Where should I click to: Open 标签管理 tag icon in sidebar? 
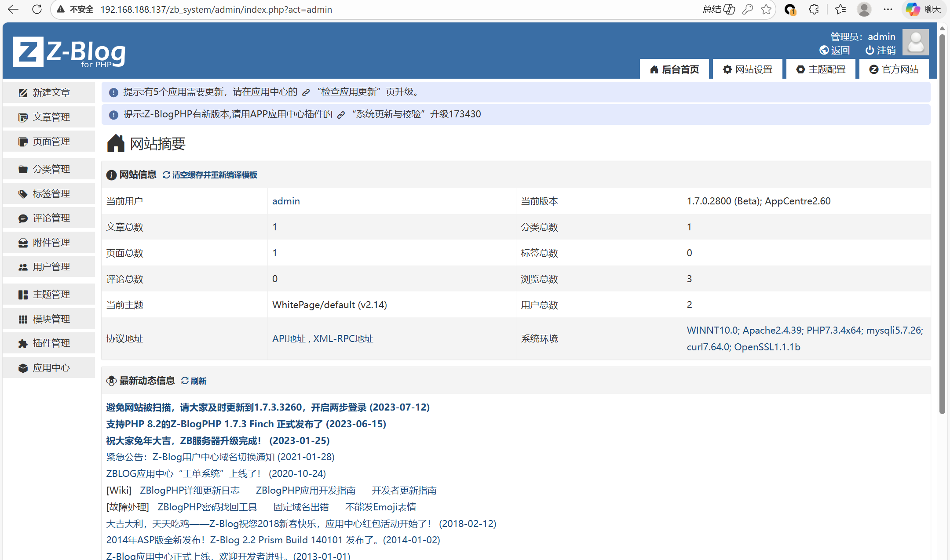(23, 194)
